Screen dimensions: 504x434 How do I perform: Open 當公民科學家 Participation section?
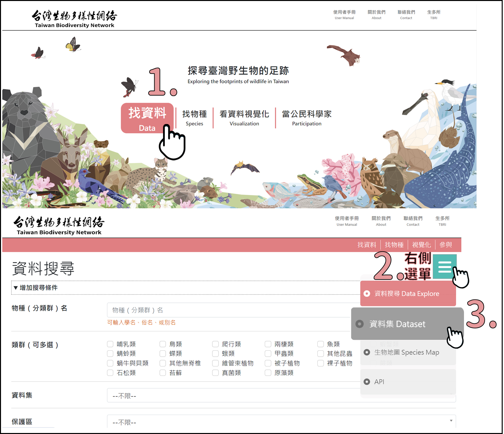pos(307,118)
